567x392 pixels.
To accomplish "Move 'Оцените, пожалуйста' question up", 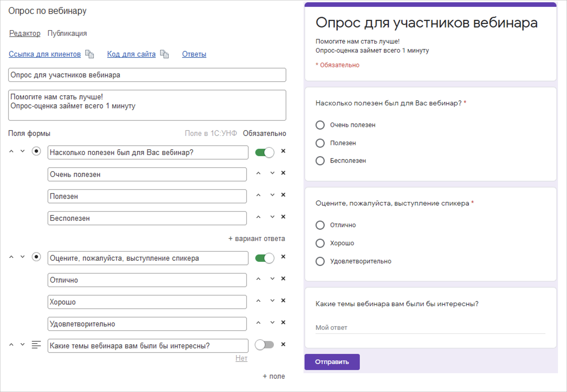I will (x=11, y=257).
